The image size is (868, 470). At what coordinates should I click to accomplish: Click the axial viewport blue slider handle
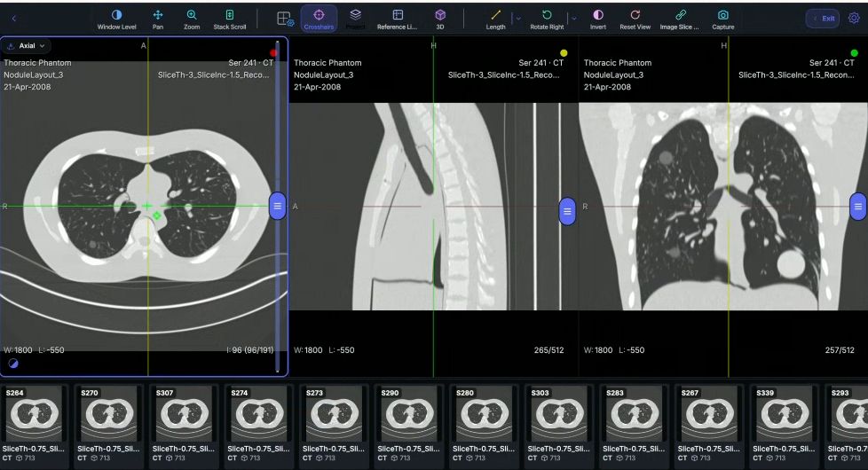coord(277,206)
